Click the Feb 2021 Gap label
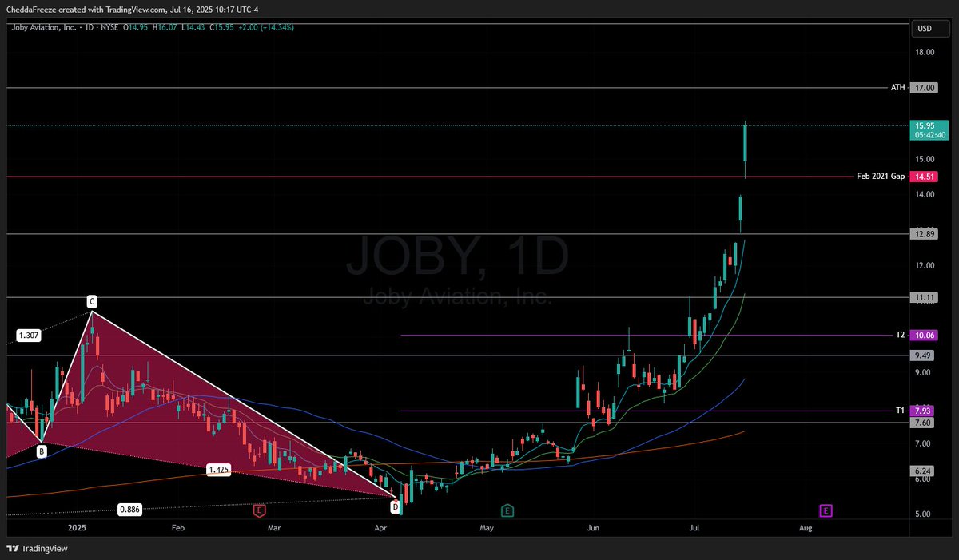This screenshot has width=959, height=560. pos(881,176)
